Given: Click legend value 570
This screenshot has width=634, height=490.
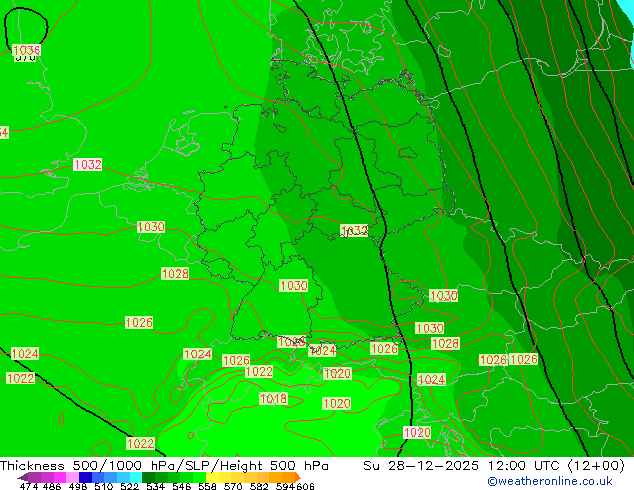Looking at the screenshot, I should click(233, 486).
